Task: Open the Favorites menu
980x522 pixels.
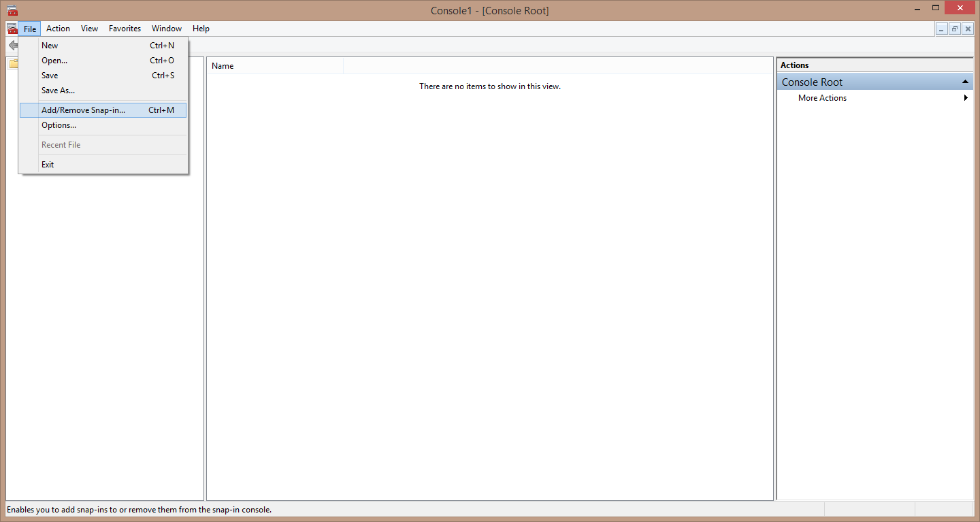Action: pos(125,29)
